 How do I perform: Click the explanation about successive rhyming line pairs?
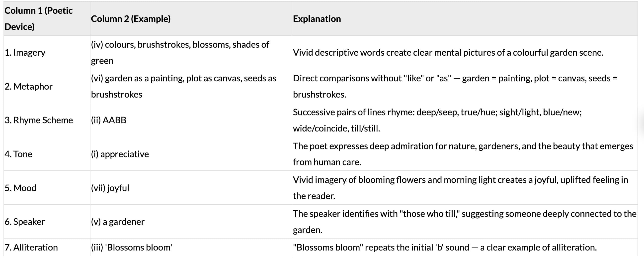(437, 120)
